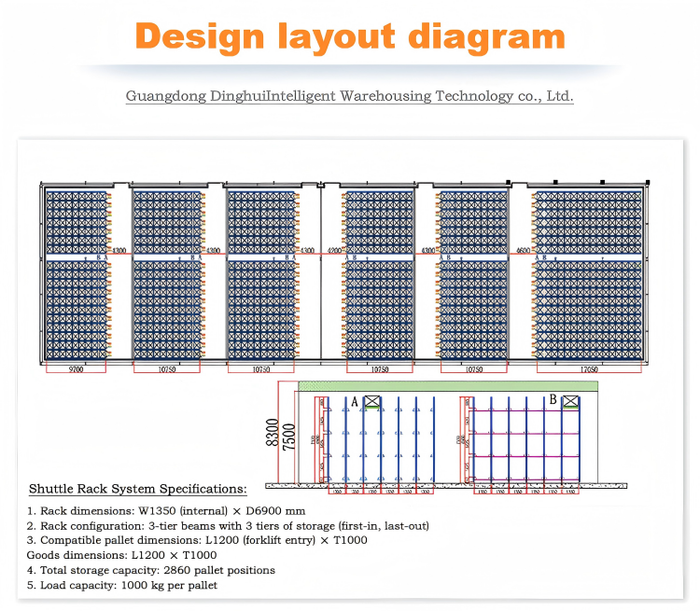Select the "Compatible pallet dimensions" line
The width and height of the screenshot is (700, 611).
(197, 540)
